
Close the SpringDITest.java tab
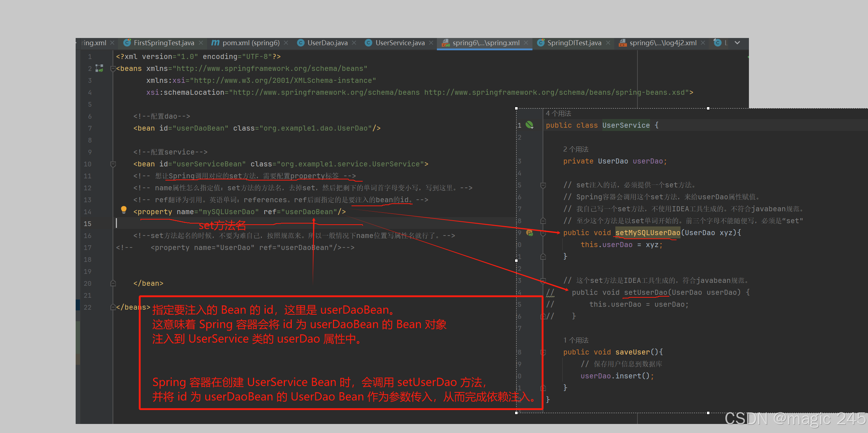[608, 43]
